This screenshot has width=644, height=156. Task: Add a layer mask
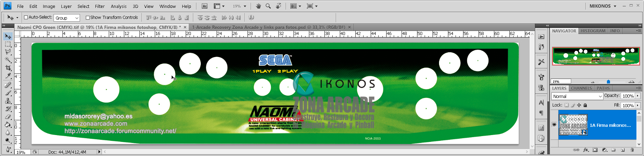(595, 150)
